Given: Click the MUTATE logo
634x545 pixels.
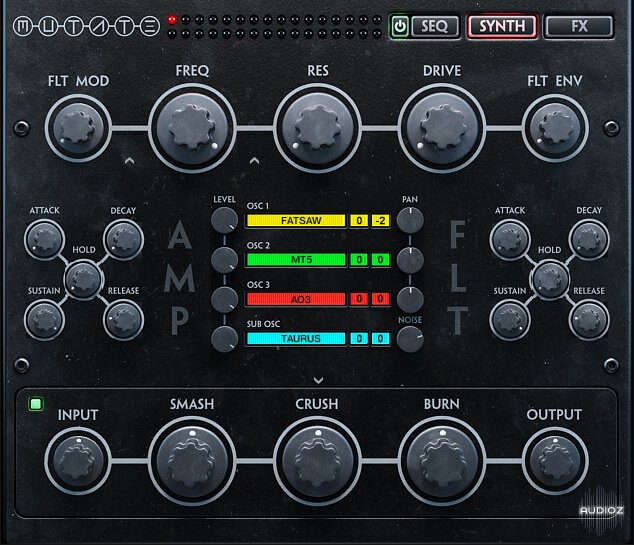Looking at the screenshot, I should coord(87,27).
